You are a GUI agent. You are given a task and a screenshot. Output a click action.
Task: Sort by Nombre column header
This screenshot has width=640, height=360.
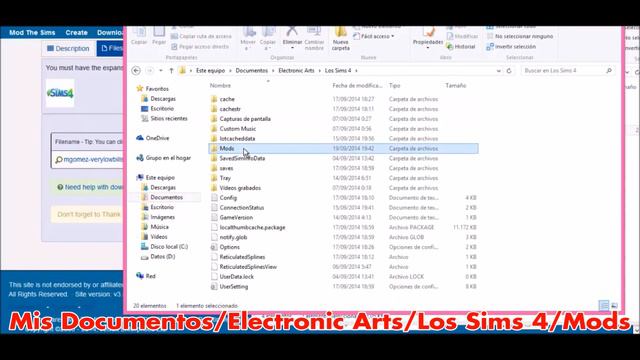(x=220, y=85)
